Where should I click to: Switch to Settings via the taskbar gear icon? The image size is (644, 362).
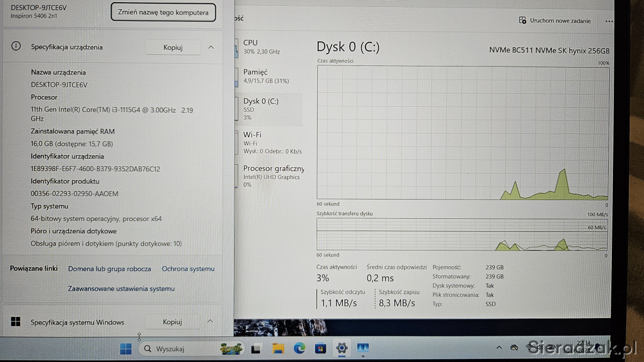pyautogui.click(x=341, y=349)
